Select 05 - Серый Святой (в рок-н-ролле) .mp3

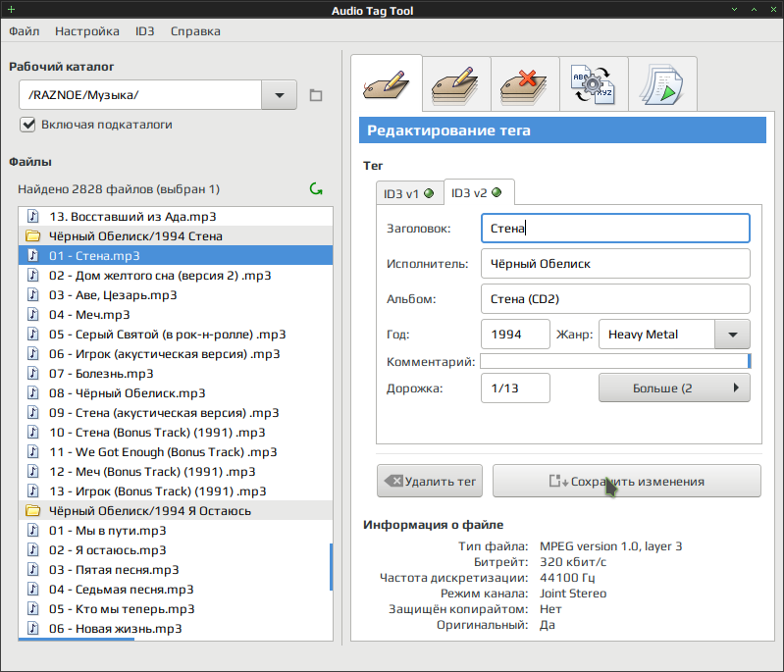176,334
